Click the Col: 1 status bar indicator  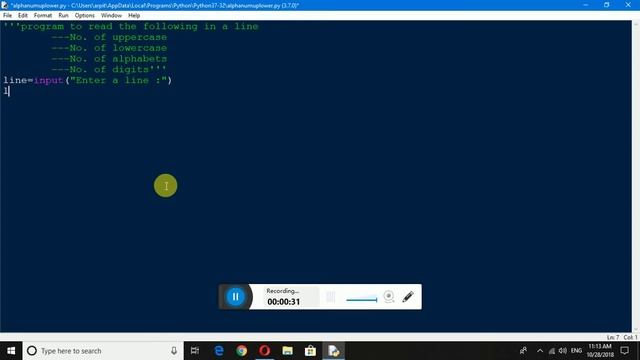click(630, 338)
